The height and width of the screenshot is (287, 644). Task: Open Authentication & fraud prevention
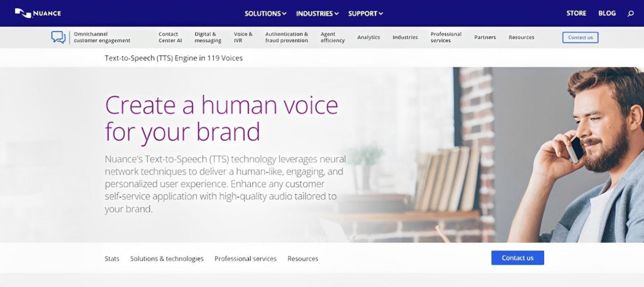(x=287, y=37)
